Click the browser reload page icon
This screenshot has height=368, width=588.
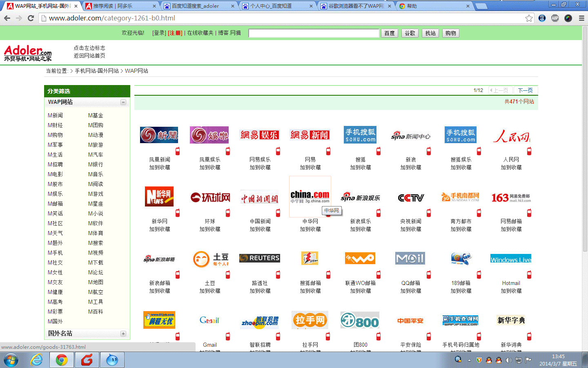pyautogui.click(x=31, y=18)
